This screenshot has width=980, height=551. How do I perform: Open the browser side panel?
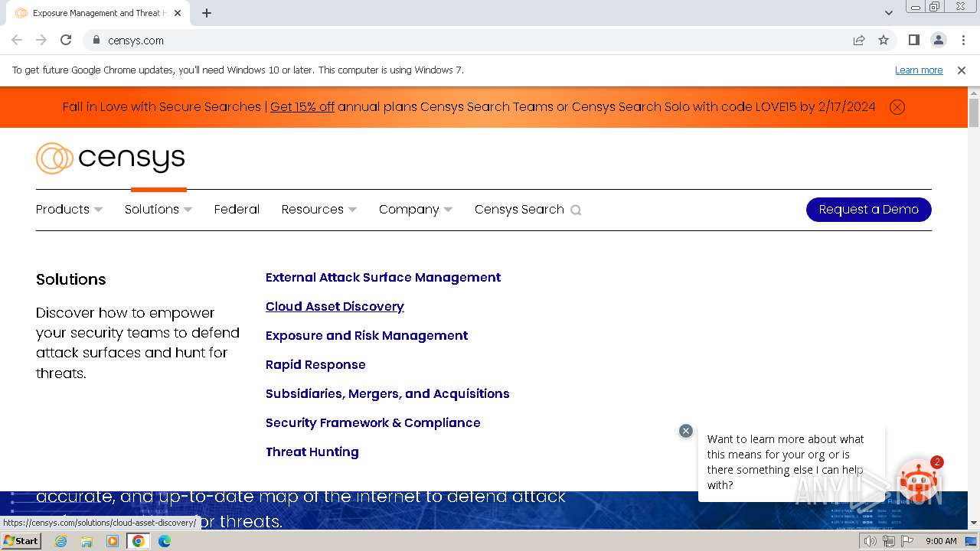[914, 40]
